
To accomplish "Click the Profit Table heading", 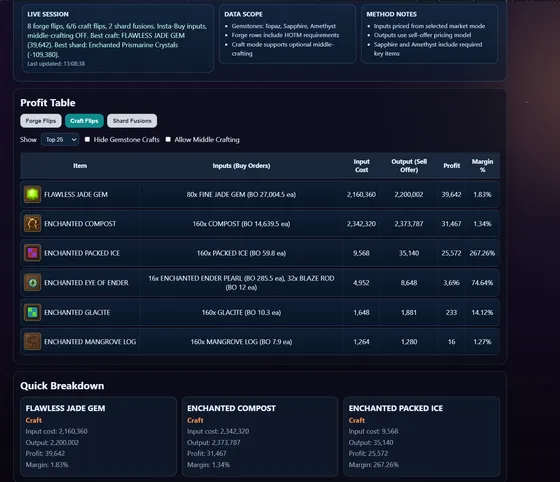I will 48,103.
